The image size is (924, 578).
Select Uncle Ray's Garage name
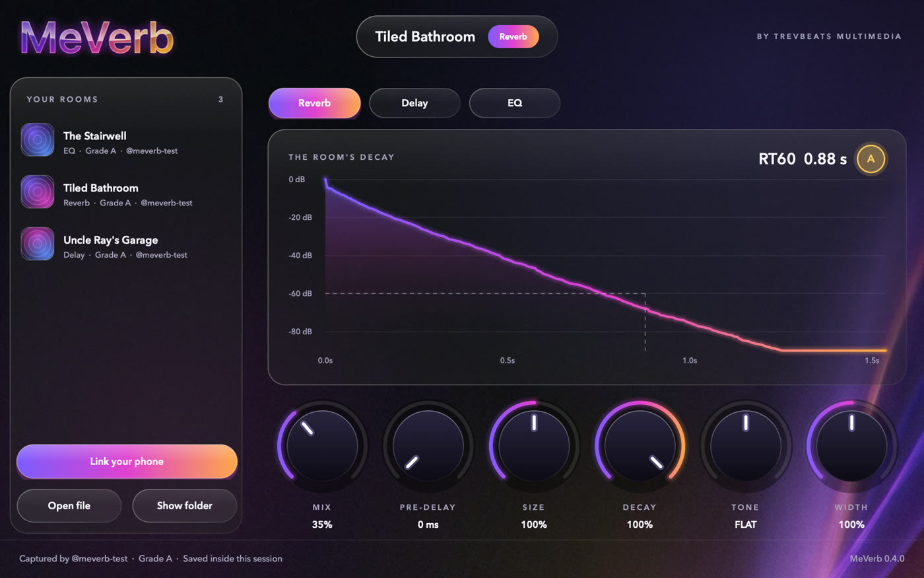[x=111, y=240]
